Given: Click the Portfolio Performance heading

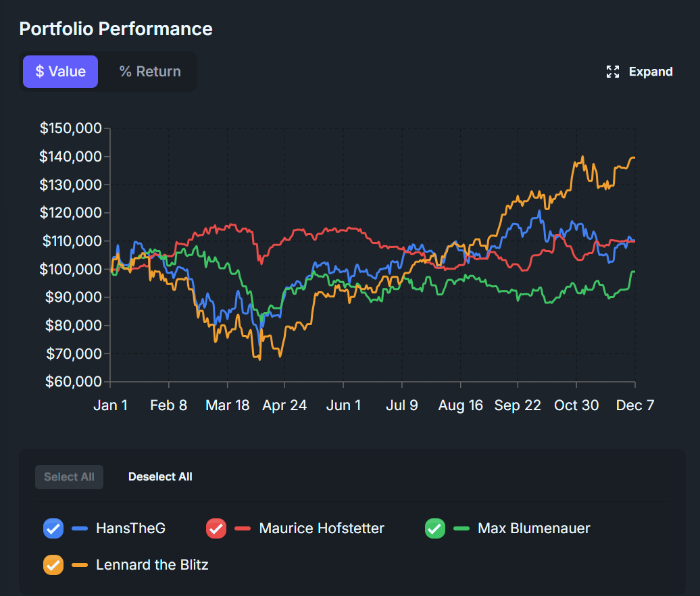Looking at the screenshot, I should point(116,29).
